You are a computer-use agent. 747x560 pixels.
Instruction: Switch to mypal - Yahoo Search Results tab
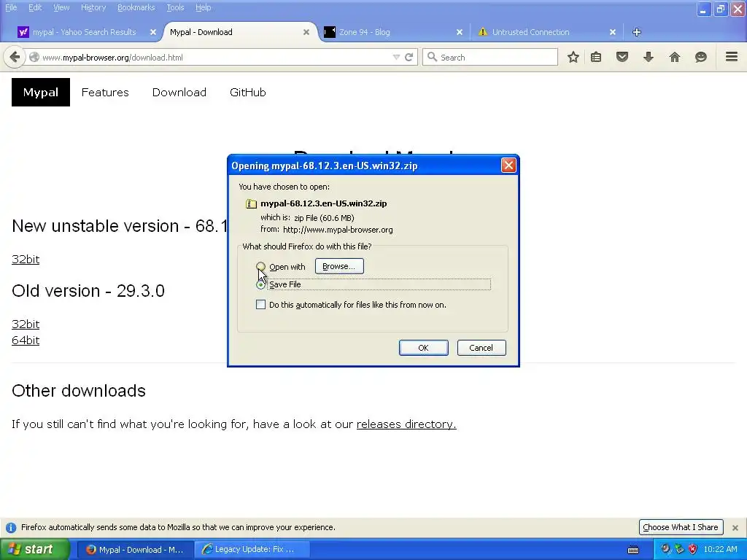tap(84, 32)
